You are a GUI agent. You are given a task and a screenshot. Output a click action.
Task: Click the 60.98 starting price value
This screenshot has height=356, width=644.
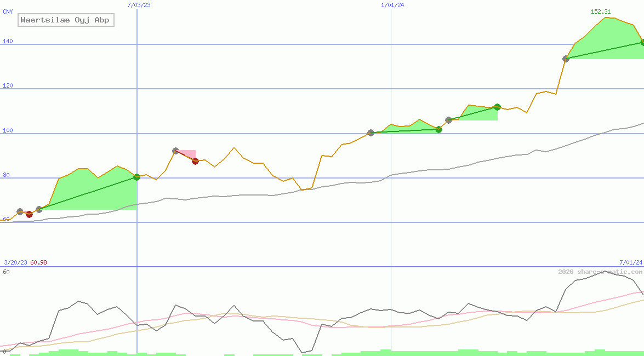click(x=38, y=262)
